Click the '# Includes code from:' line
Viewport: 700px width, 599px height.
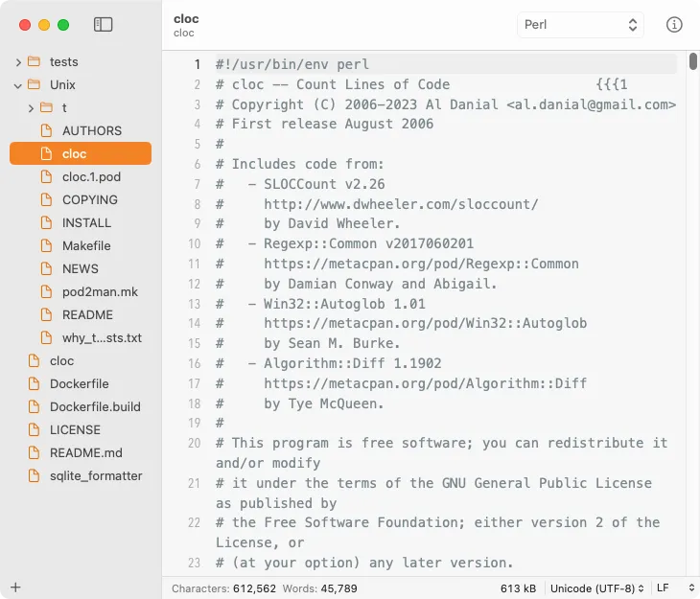coord(299,164)
